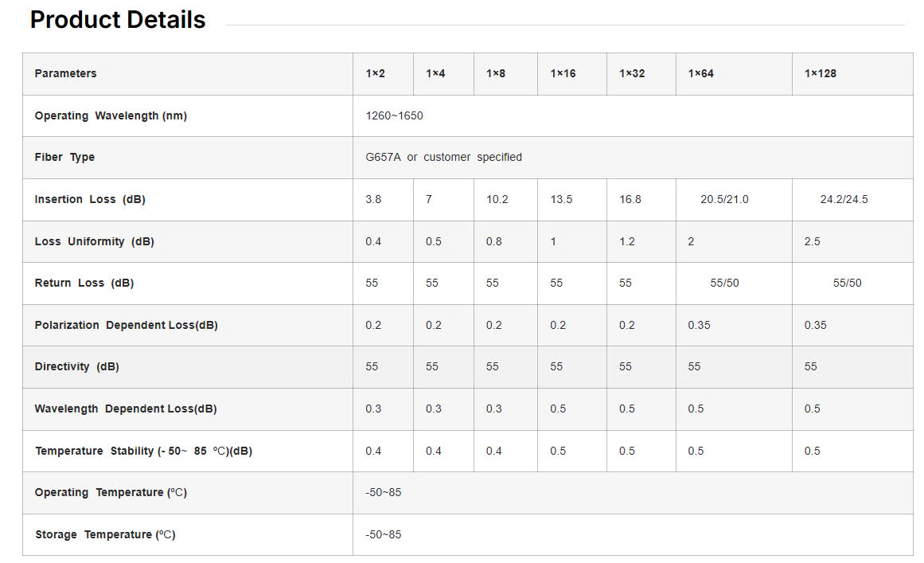Viewport: 924px width, 563px height.
Task: Click the Storage Temperature row label
Action: coord(105,534)
